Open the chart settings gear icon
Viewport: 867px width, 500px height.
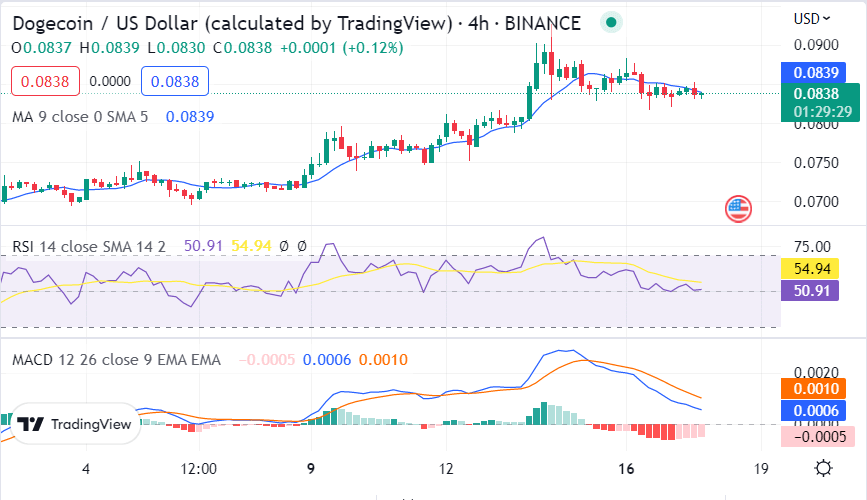[x=823, y=468]
